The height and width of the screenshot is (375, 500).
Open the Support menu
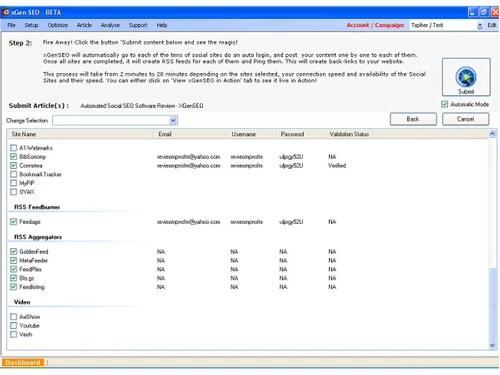tap(138, 25)
